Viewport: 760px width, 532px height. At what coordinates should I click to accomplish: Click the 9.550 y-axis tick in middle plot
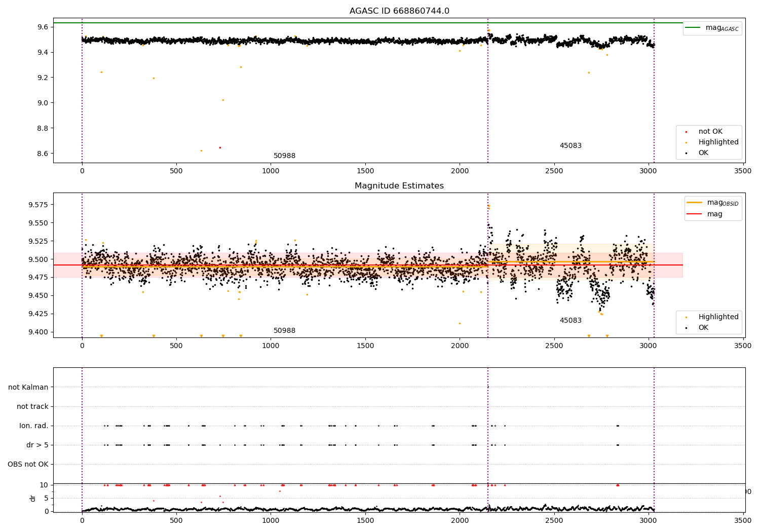pyautogui.click(x=39, y=223)
